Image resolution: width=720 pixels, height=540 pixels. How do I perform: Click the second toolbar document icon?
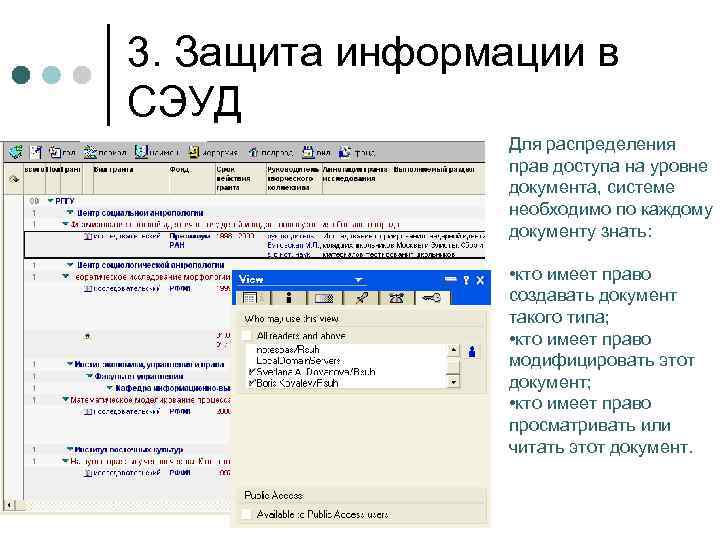point(36,152)
